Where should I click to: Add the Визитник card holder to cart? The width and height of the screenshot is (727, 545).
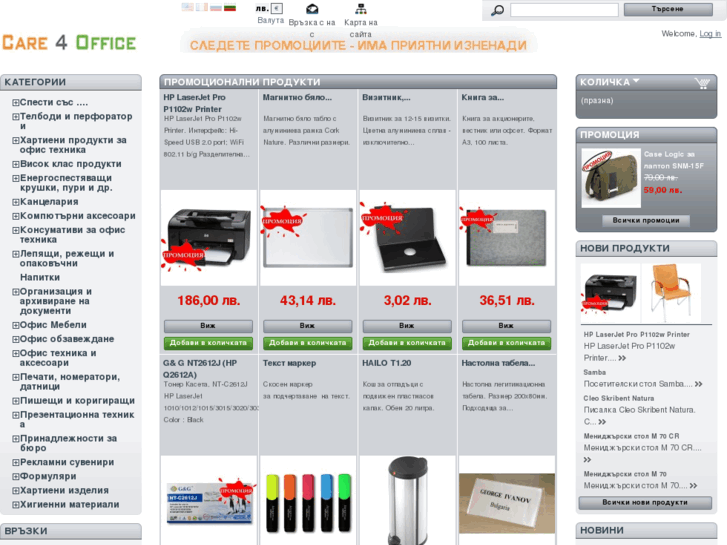pyautogui.click(x=407, y=343)
